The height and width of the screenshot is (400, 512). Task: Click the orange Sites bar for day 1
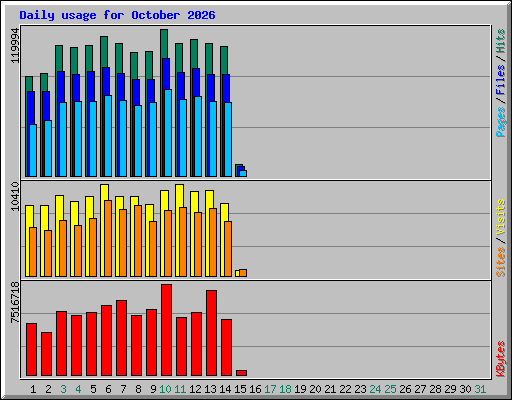coord(33,252)
